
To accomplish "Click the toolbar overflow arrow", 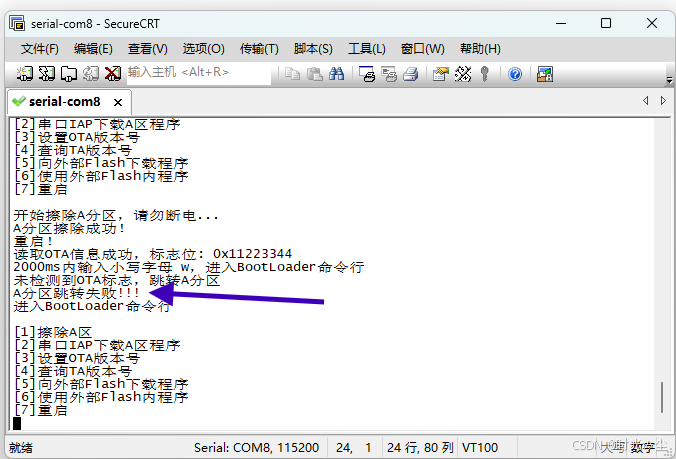I will tap(669, 80).
